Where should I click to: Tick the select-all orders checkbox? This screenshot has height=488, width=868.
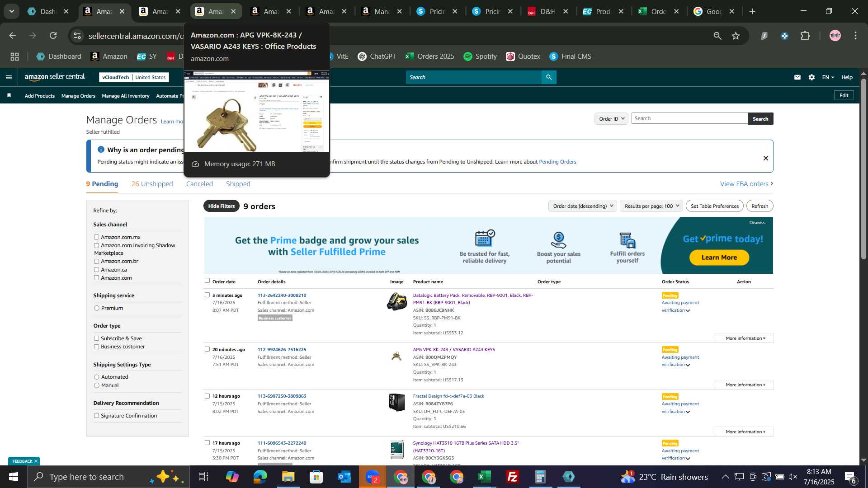pos(207,281)
